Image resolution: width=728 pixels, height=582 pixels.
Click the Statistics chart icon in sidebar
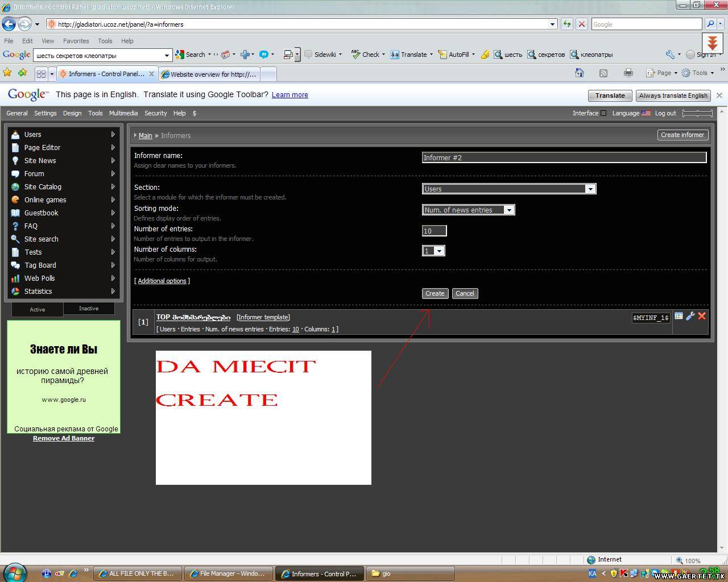[x=15, y=292]
